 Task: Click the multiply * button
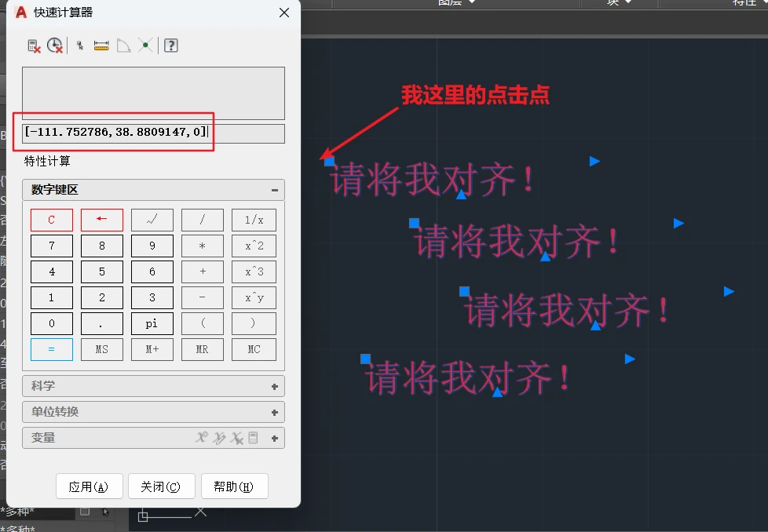point(203,246)
